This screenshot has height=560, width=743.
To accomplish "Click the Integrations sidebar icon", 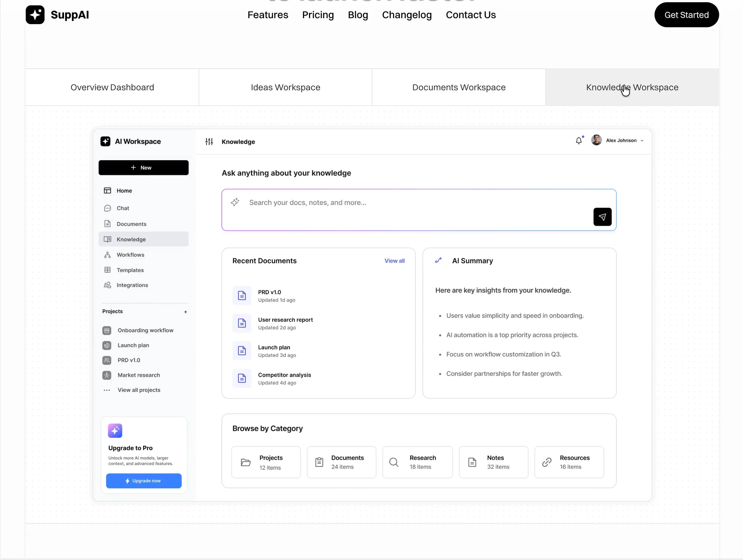I will [x=107, y=285].
